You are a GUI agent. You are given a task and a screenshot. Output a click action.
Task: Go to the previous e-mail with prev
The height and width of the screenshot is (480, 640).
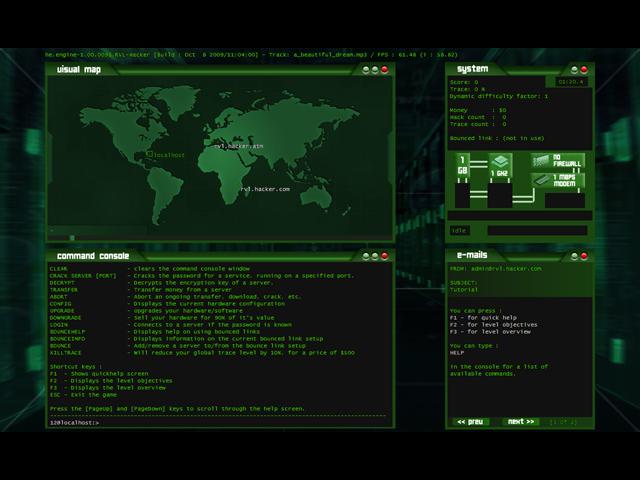tap(470, 422)
